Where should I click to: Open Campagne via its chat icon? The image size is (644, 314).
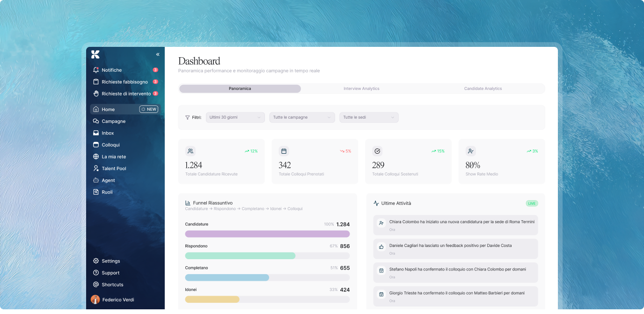click(x=96, y=121)
